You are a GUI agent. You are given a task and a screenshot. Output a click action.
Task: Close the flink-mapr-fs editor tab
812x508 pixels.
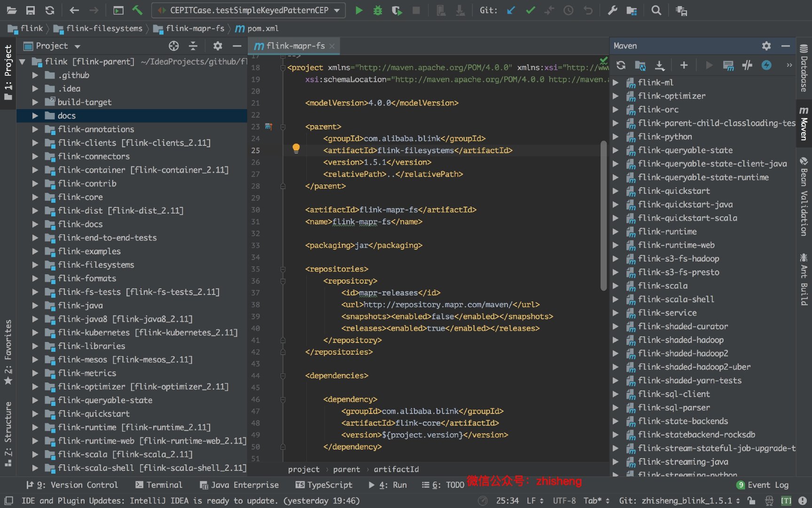[332, 46]
